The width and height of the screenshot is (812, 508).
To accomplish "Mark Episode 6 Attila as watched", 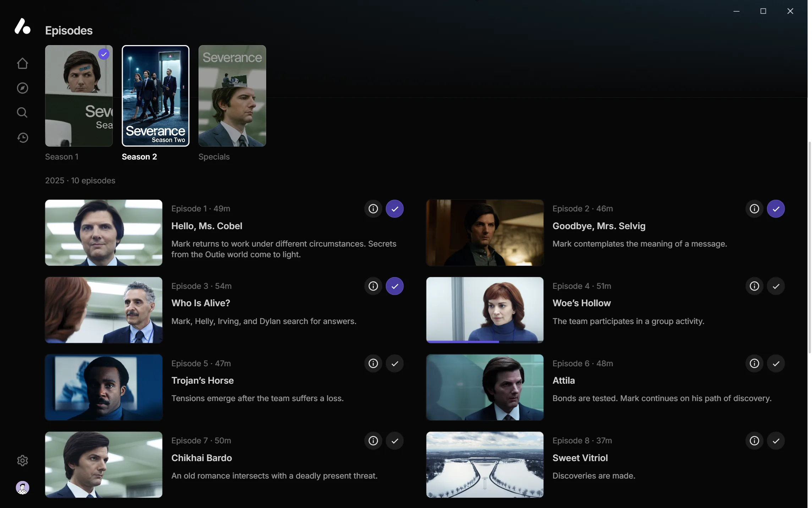I will click(776, 363).
